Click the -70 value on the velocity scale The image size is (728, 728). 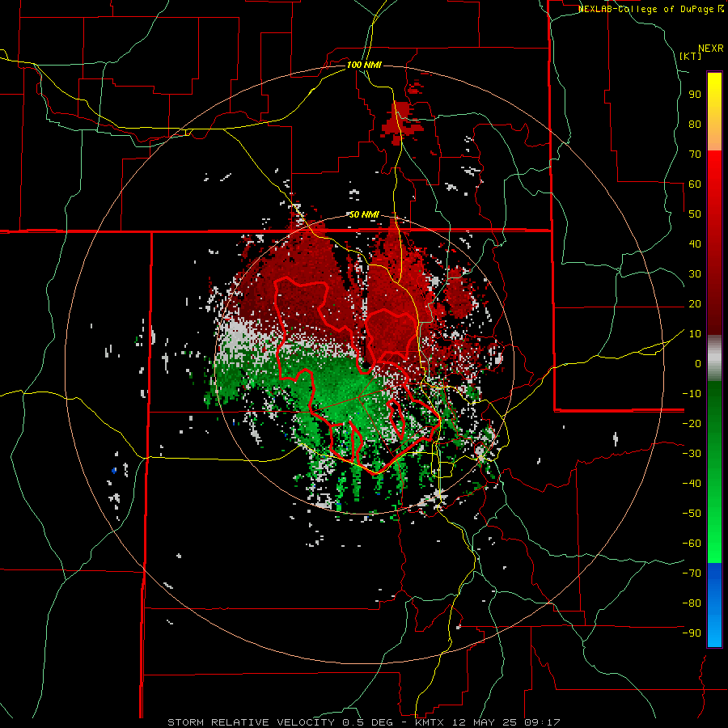point(692,574)
